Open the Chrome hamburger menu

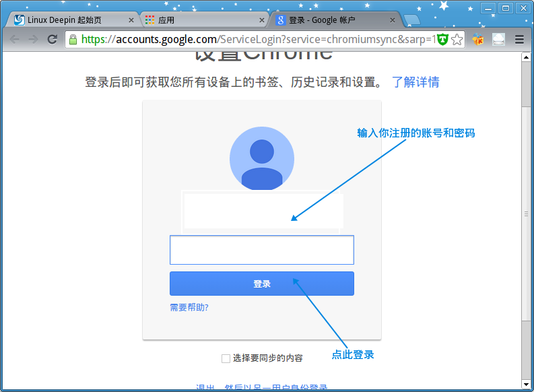[519, 40]
